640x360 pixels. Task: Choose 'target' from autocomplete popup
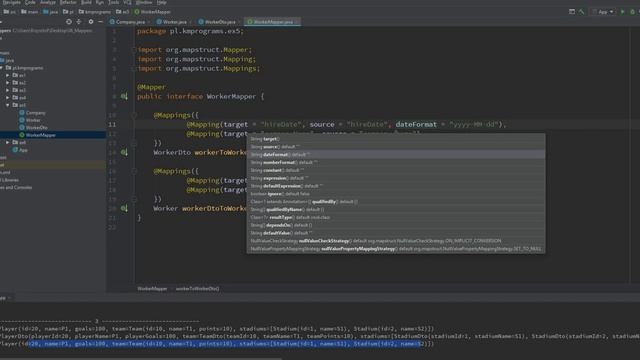pyautogui.click(x=396, y=139)
